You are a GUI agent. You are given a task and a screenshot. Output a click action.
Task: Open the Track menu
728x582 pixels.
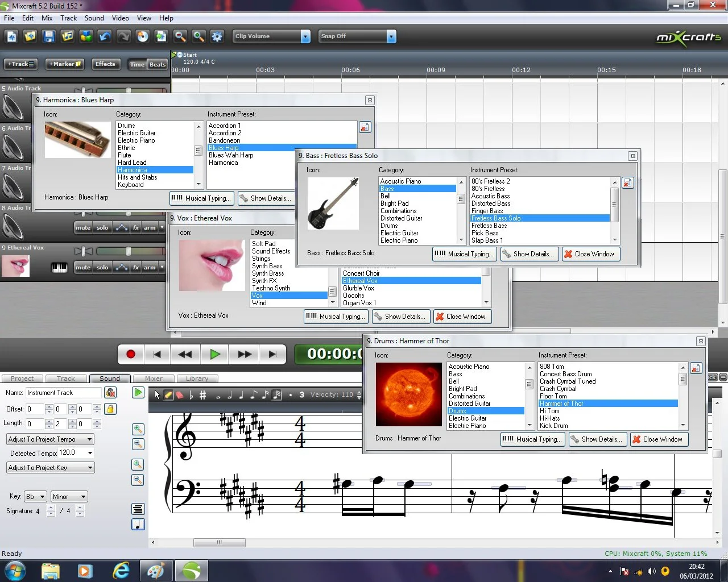[x=69, y=18]
